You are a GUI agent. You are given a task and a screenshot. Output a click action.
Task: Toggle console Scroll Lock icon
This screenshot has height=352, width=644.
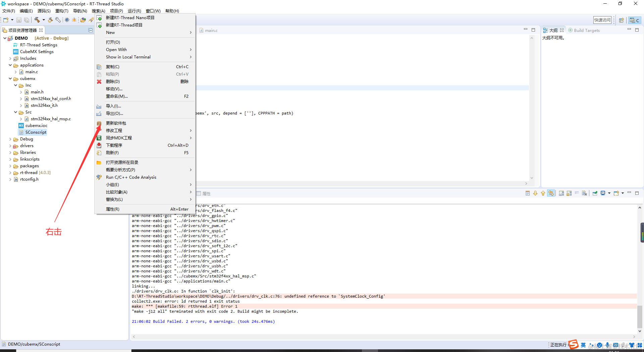tap(569, 193)
